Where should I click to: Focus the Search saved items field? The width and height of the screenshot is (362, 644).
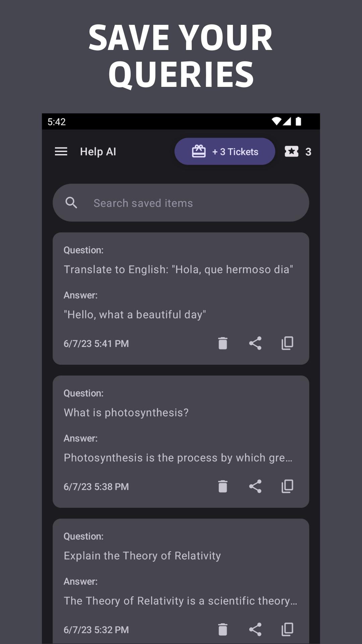coord(188,203)
